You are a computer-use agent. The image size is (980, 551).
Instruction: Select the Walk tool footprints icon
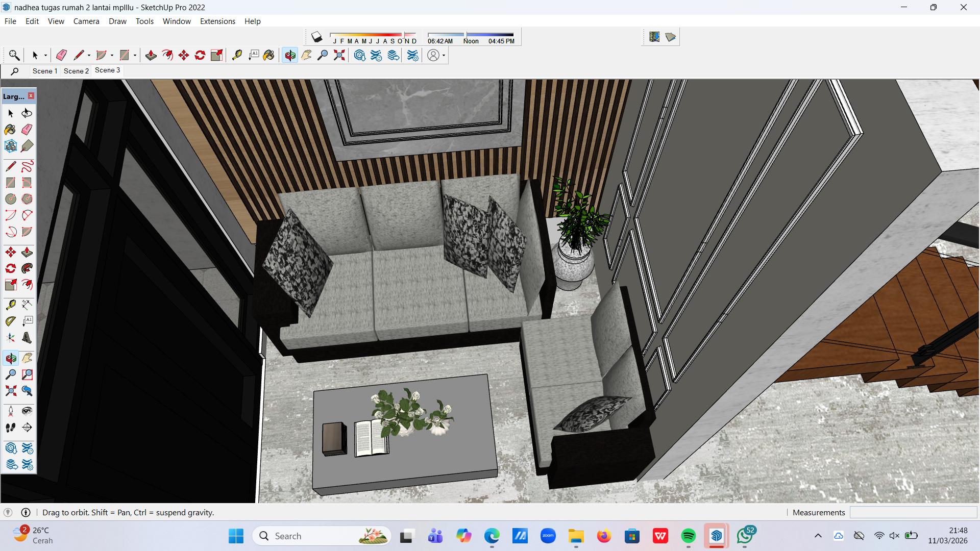click(x=10, y=428)
